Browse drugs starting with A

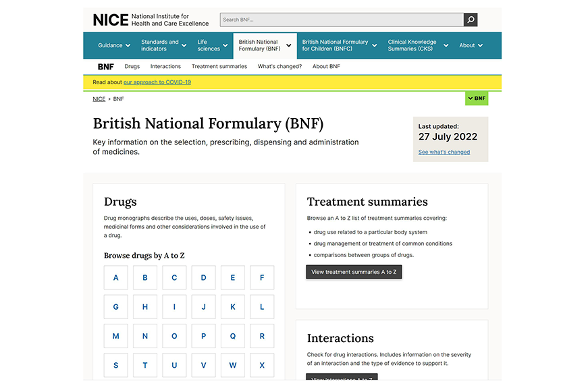pos(116,278)
